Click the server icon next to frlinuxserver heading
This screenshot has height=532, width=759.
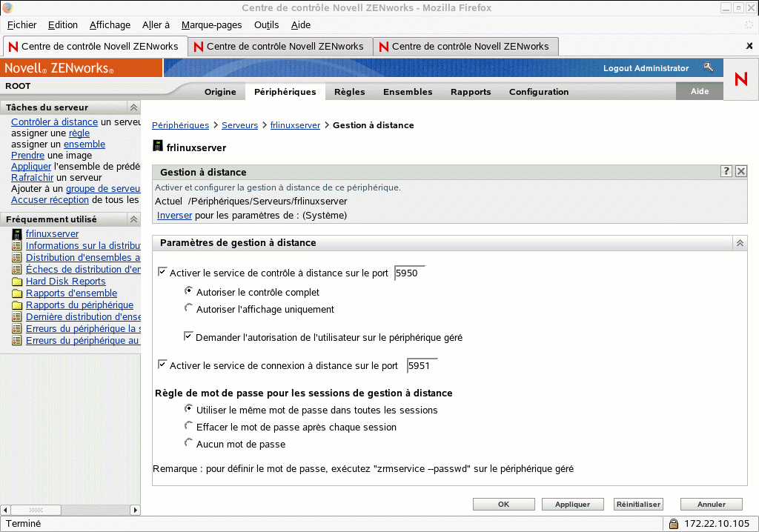click(158, 146)
